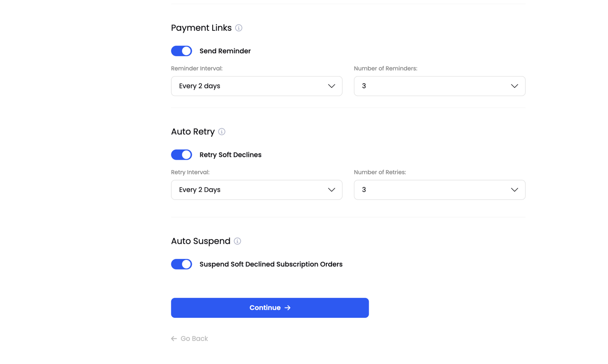Image resolution: width=608 pixels, height=364 pixels.
Task: Click the Payment Links section heading
Action: point(201,28)
